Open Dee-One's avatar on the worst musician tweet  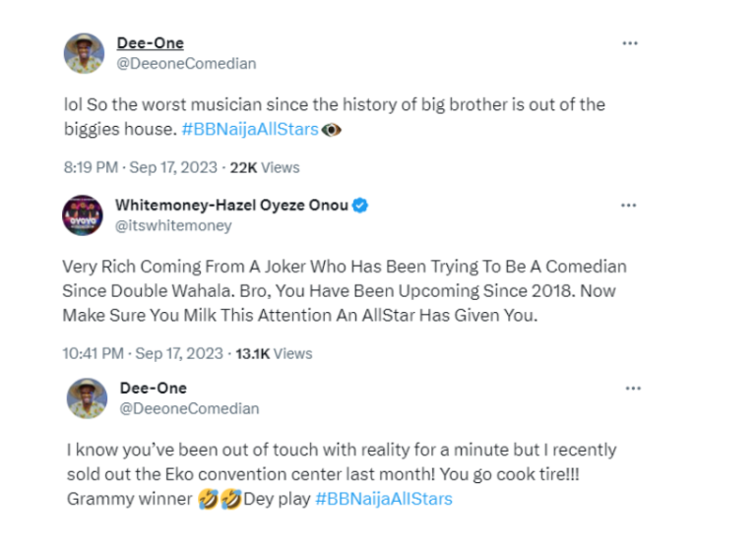(x=86, y=53)
